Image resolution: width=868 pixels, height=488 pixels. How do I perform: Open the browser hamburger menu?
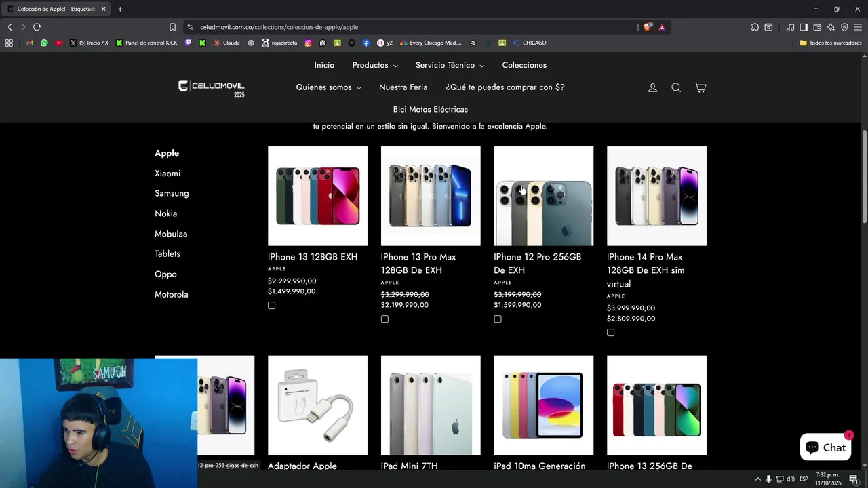858,27
